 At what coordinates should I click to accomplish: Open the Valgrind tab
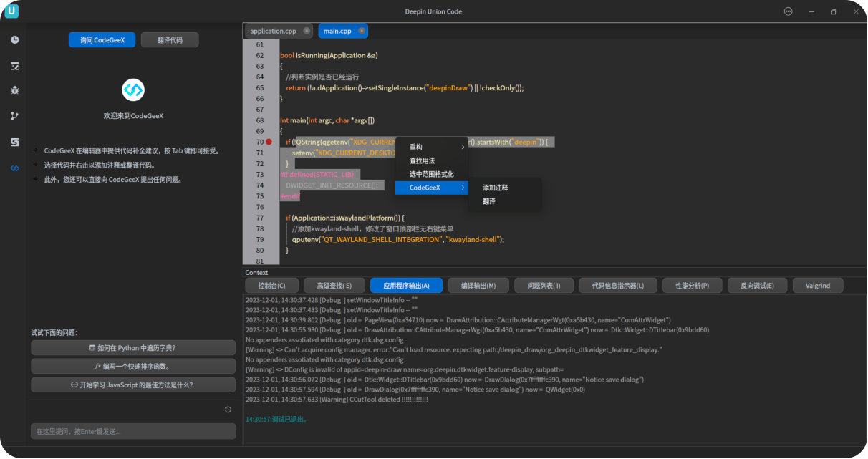(x=818, y=286)
